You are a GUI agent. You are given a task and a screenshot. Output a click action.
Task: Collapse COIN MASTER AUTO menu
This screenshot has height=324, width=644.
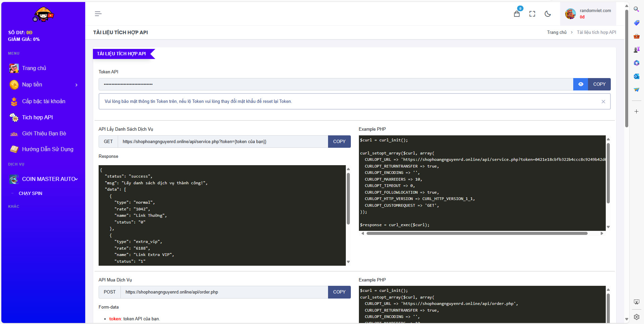click(43, 179)
